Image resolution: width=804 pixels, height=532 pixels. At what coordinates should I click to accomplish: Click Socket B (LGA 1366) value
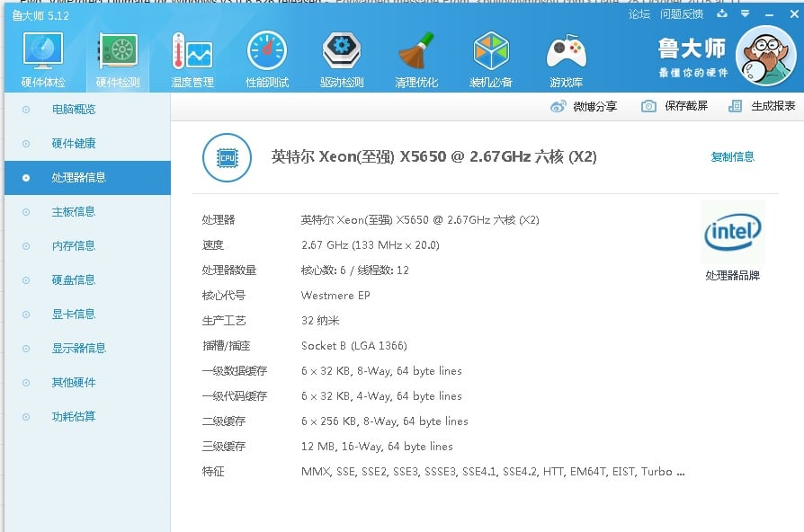coord(354,345)
